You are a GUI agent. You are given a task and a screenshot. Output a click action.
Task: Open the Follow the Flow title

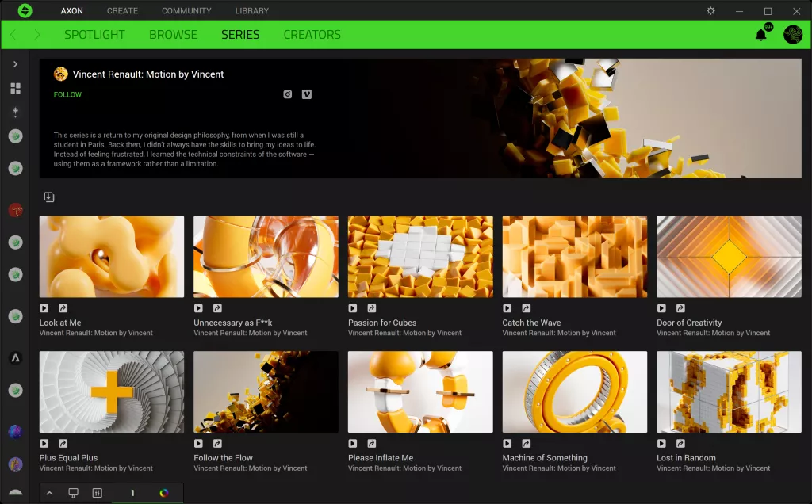(223, 458)
